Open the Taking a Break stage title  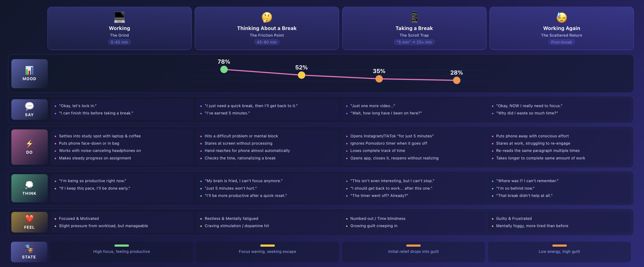pyautogui.click(x=414, y=28)
